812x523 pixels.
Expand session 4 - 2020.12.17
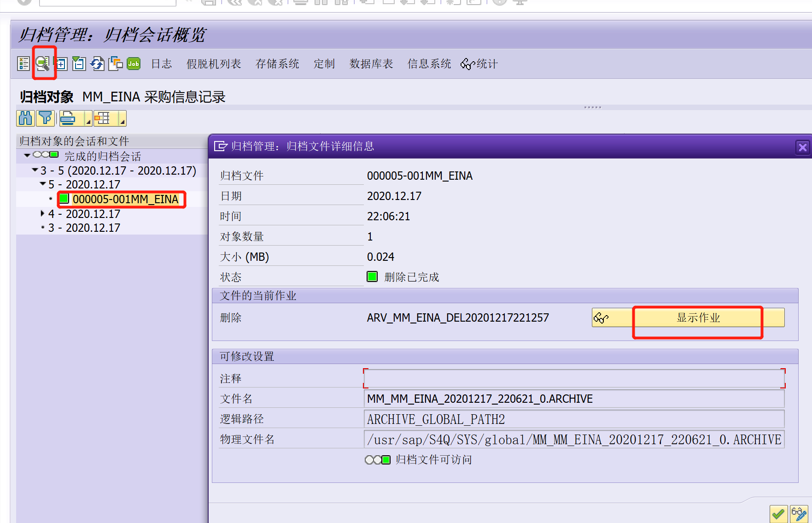[42, 213]
